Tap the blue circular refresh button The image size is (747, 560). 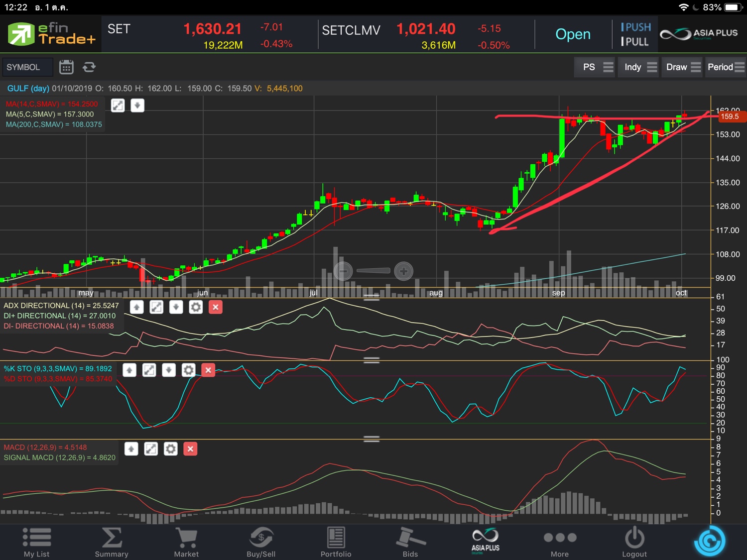tap(710, 541)
